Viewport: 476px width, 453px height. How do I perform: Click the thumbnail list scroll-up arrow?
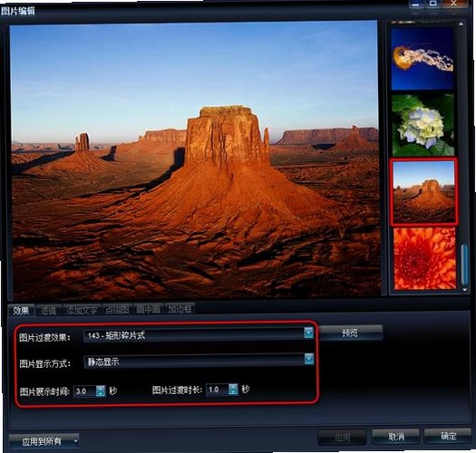pos(461,23)
